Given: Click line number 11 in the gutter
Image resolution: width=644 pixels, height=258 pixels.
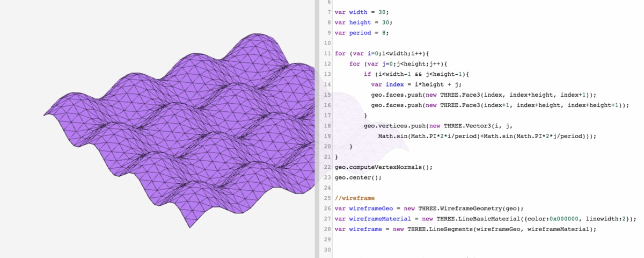Looking at the screenshot, I should [327, 54].
